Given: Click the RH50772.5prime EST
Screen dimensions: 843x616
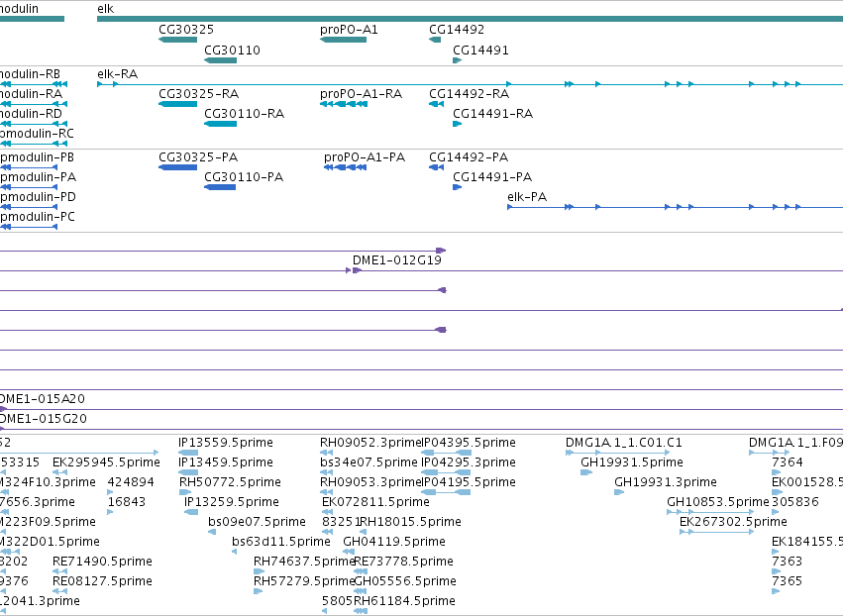Looking at the screenshot, I should tap(185, 492).
